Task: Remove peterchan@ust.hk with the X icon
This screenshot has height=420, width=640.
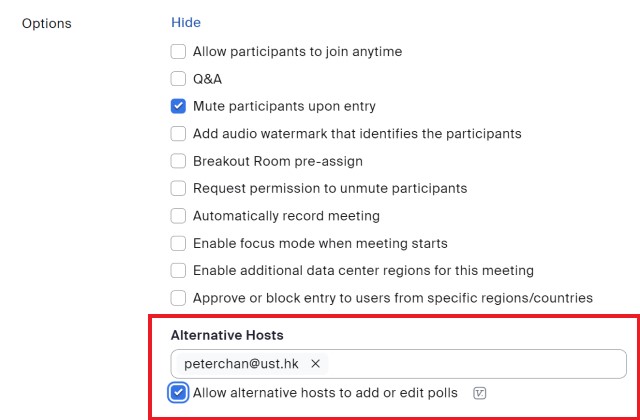Action: click(316, 364)
